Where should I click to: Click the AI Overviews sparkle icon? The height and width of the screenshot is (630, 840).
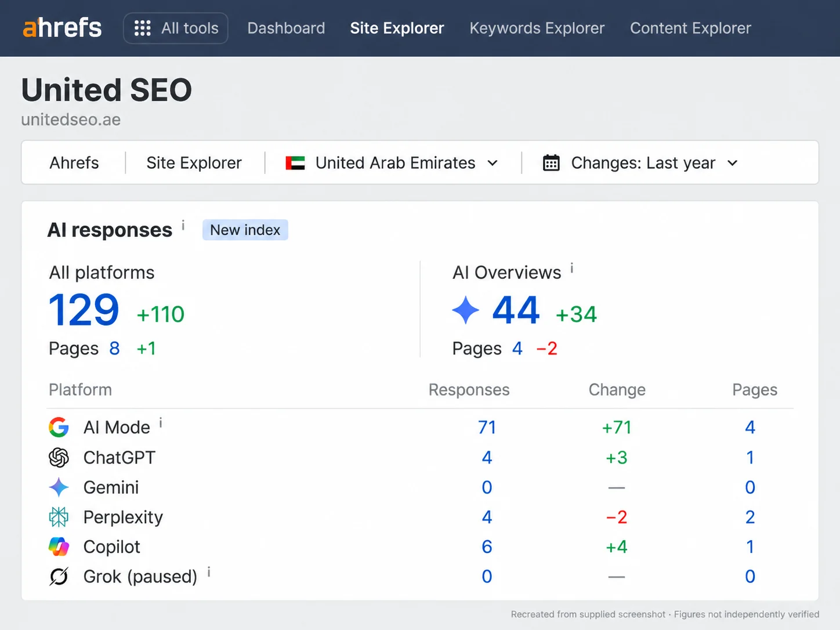[x=466, y=310]
